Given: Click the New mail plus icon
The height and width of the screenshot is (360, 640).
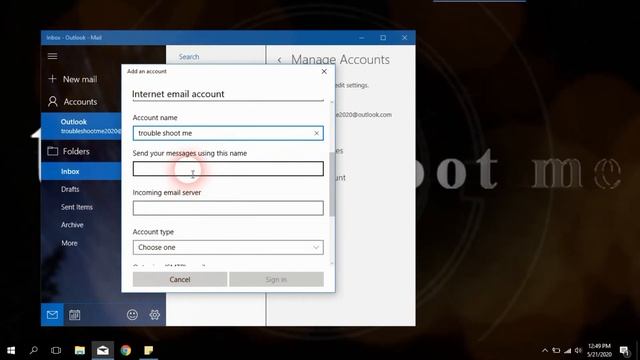Looking at the screenshot, I should [x=52, y=79].
